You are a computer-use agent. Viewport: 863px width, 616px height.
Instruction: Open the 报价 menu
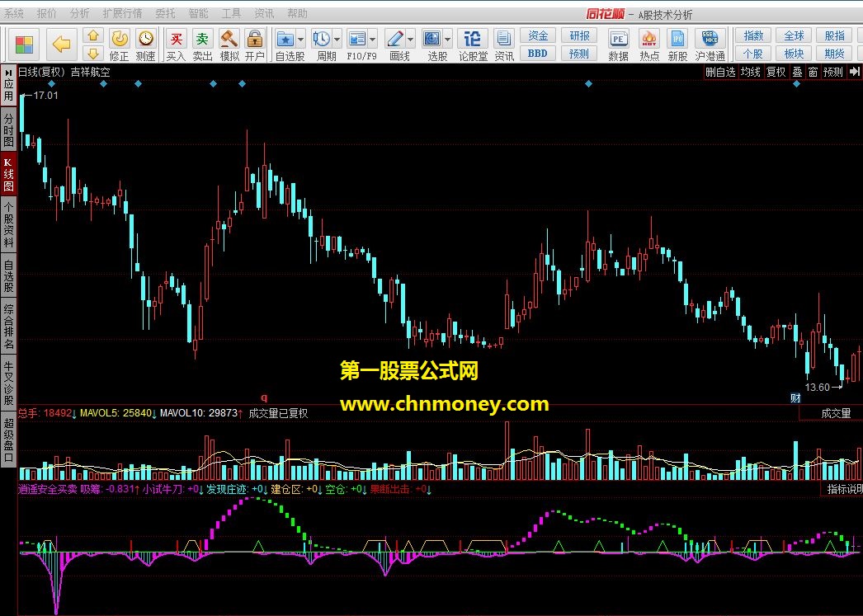[x=47, y=13]
